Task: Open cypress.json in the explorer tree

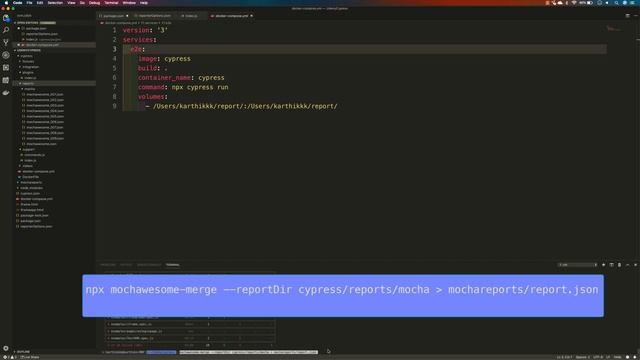Action: (30, 193)
